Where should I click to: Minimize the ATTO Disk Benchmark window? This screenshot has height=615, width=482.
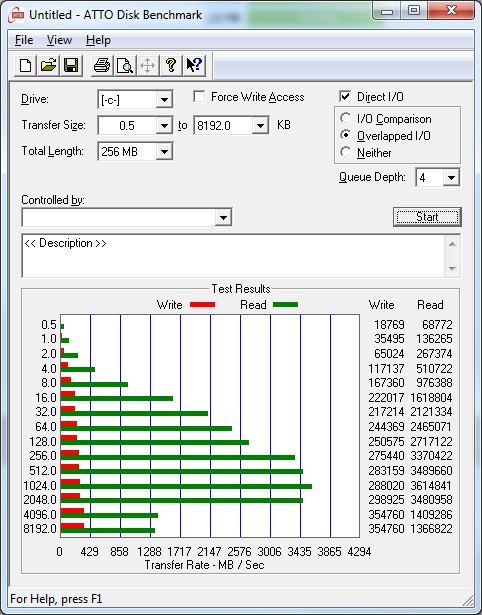pyautogui.click(x=387, y=11)
